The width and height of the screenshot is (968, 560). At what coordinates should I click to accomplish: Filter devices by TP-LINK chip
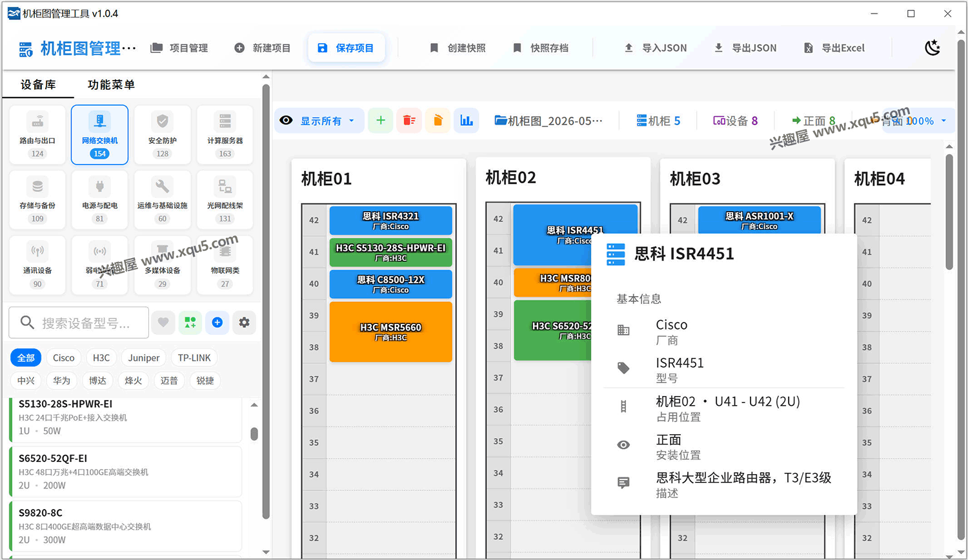click(194, 357)
